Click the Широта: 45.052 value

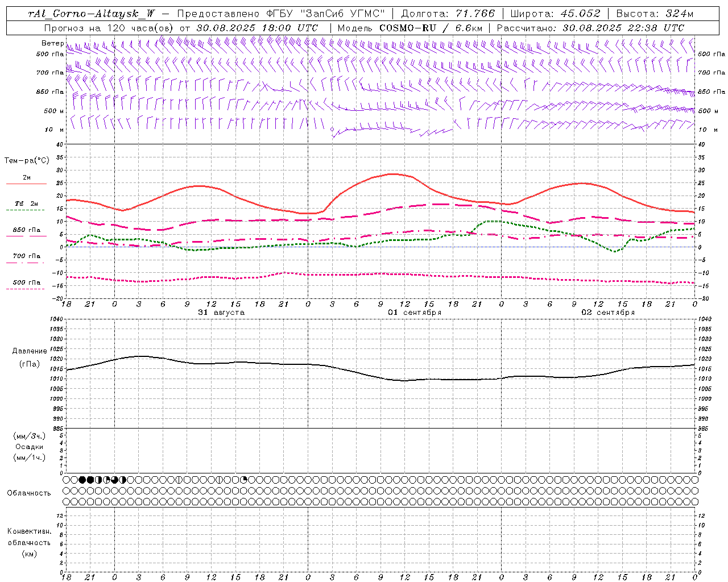click(555, 14)
